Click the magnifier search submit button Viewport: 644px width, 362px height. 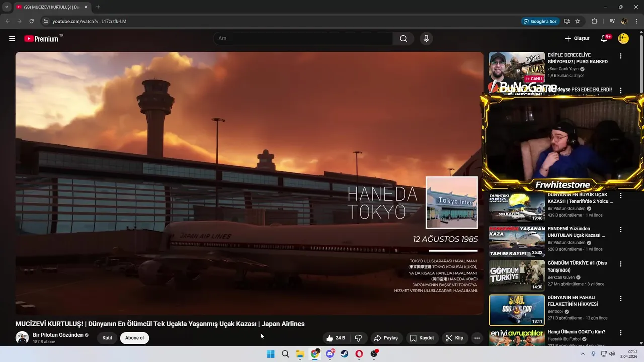coord(404,39)
